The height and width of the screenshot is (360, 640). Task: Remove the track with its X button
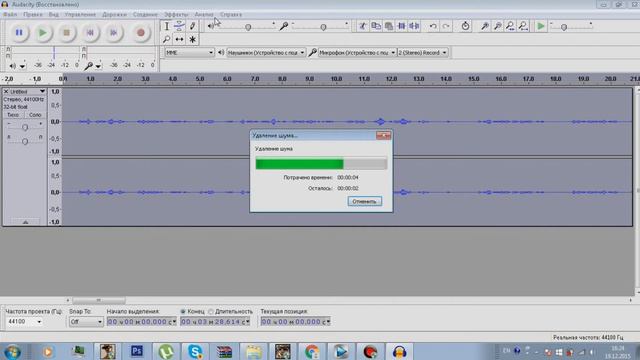click(x=6, y=91)
